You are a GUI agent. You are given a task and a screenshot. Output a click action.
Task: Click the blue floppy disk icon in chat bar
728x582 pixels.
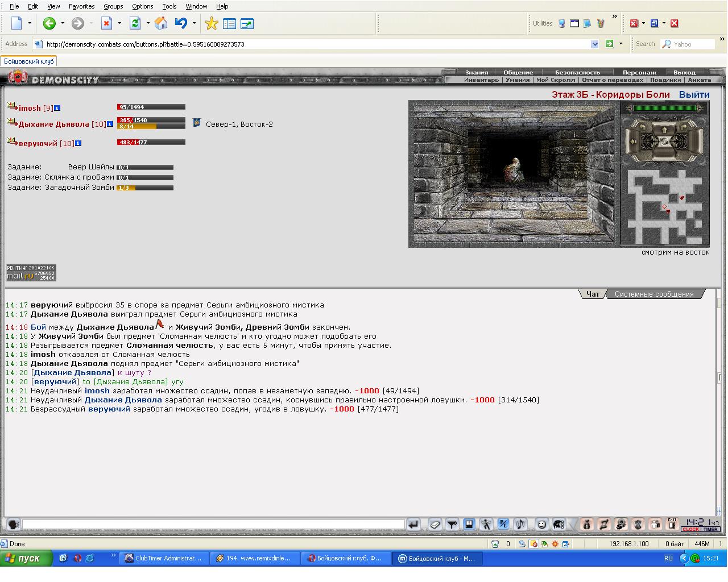point(469,524)
